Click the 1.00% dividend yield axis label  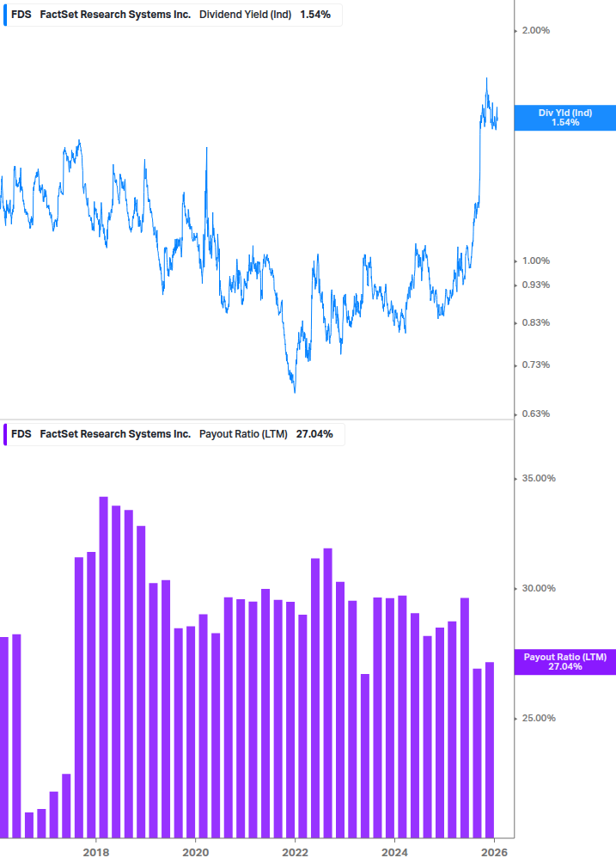(535, 261)
